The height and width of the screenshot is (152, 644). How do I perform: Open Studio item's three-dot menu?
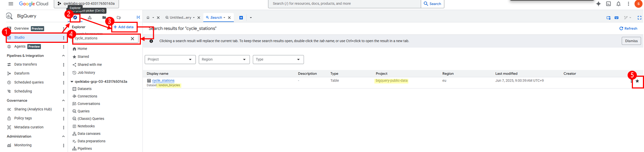pos(64,37)
